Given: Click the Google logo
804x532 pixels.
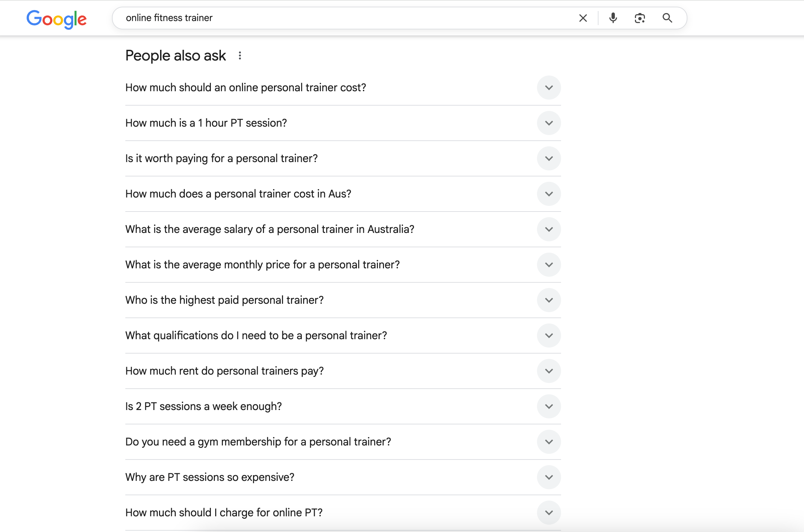Looking at the screenshot, I should tap(57, 19).
